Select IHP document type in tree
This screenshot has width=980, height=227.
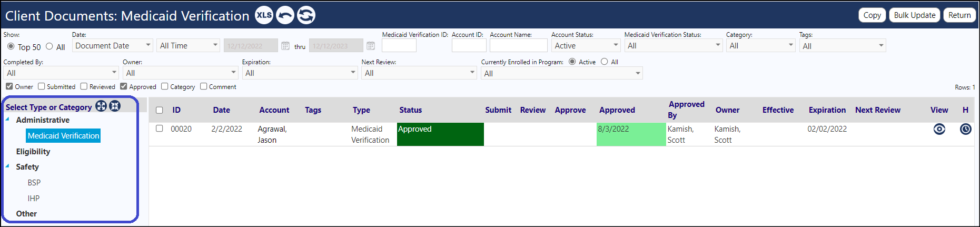click(x=34, y=199)
